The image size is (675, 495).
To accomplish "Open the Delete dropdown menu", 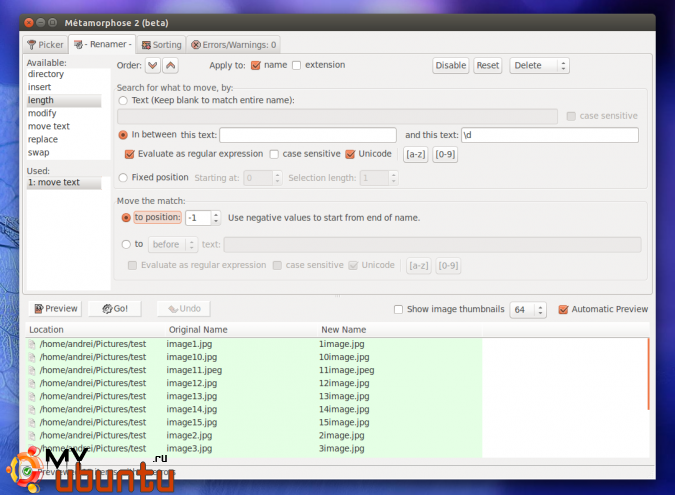I will 539,66.
